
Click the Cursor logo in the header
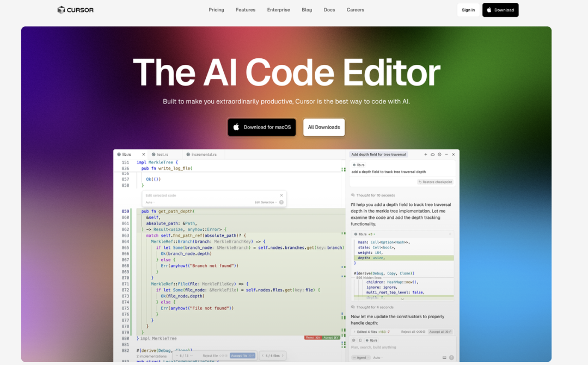coord(75,10)
